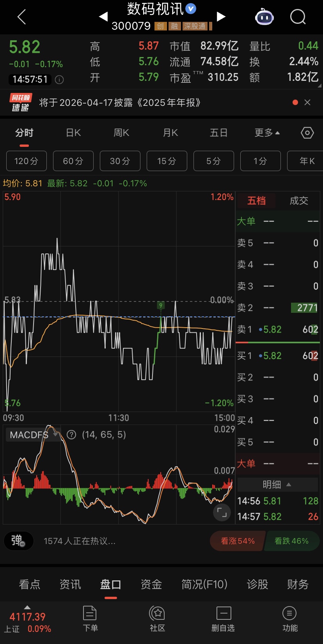Choose the 120分 period button
The width and height of the screenshot is (323, 644).
click(x=27, y=161)
